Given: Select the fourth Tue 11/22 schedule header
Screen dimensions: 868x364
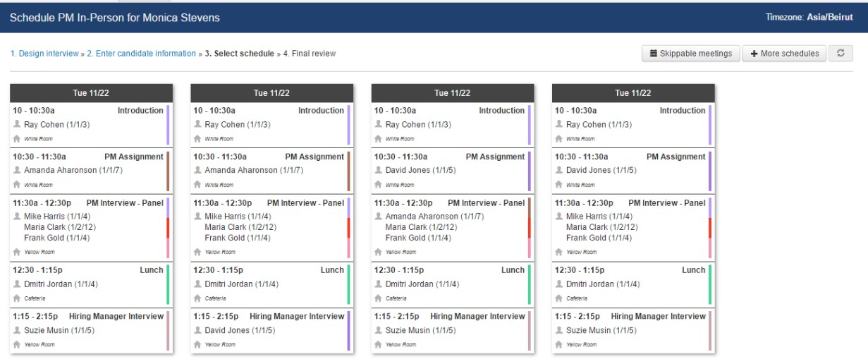Looking at the screenshot, I should tap(633, 93).
